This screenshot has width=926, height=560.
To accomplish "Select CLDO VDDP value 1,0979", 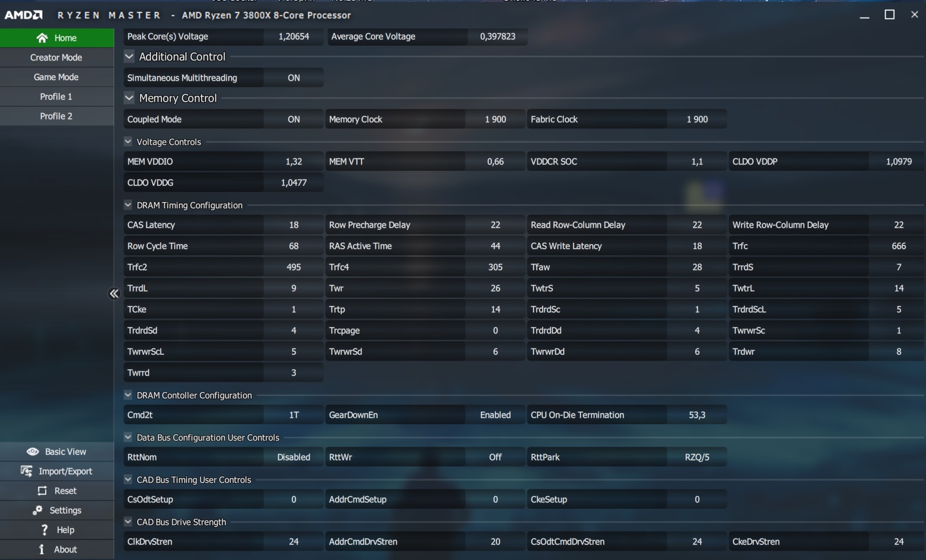I will [x=898, y=161].
